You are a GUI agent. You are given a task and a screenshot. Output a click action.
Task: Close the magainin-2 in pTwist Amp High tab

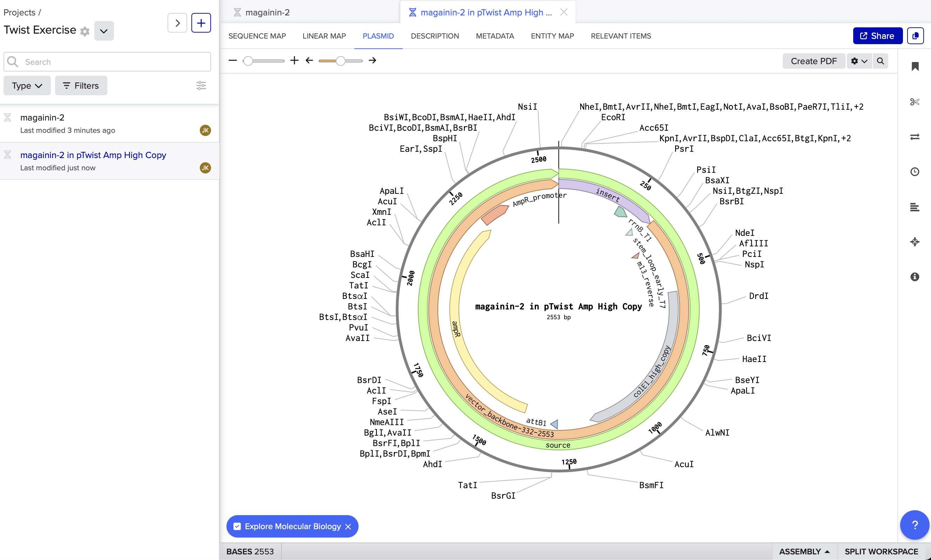pos(564,12)
